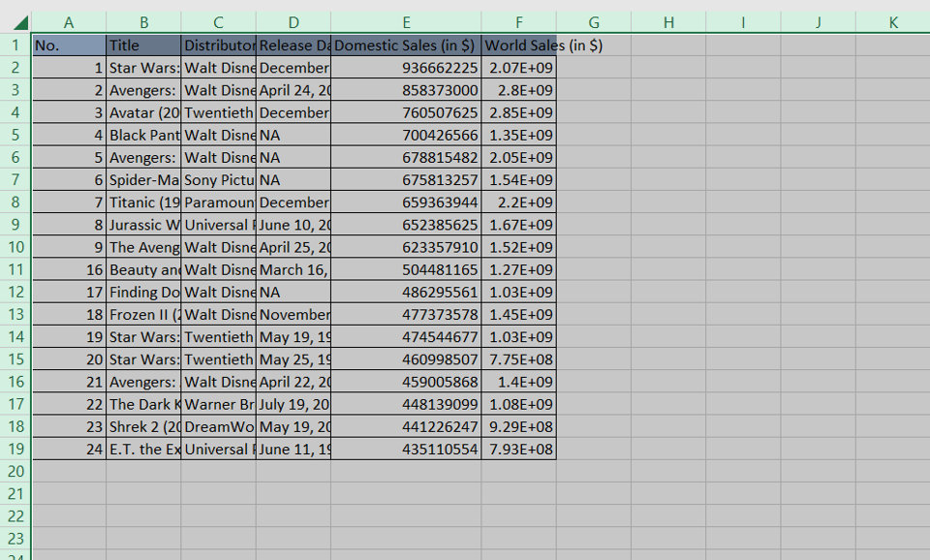Select column G header
930x560 pixels.
click(594, 22)
